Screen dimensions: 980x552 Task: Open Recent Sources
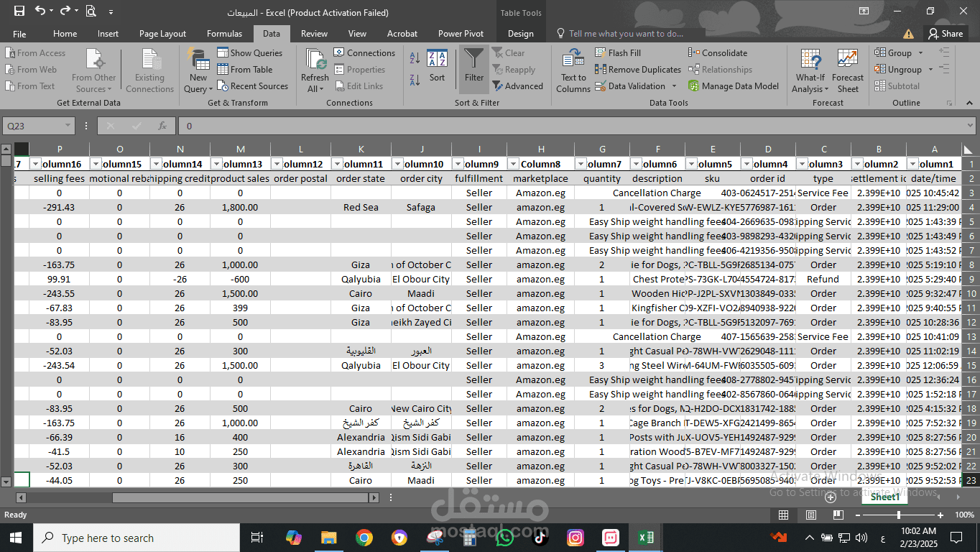253,86
